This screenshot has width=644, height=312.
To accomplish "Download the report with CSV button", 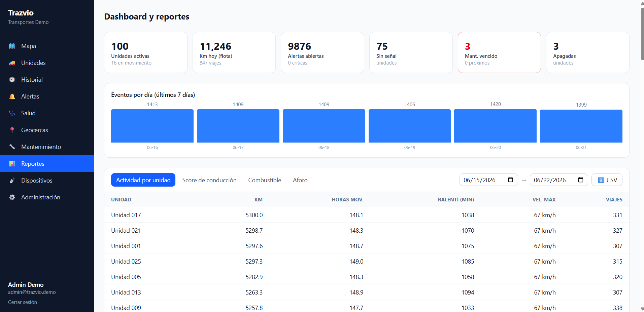I will click(x=607, y=180).
